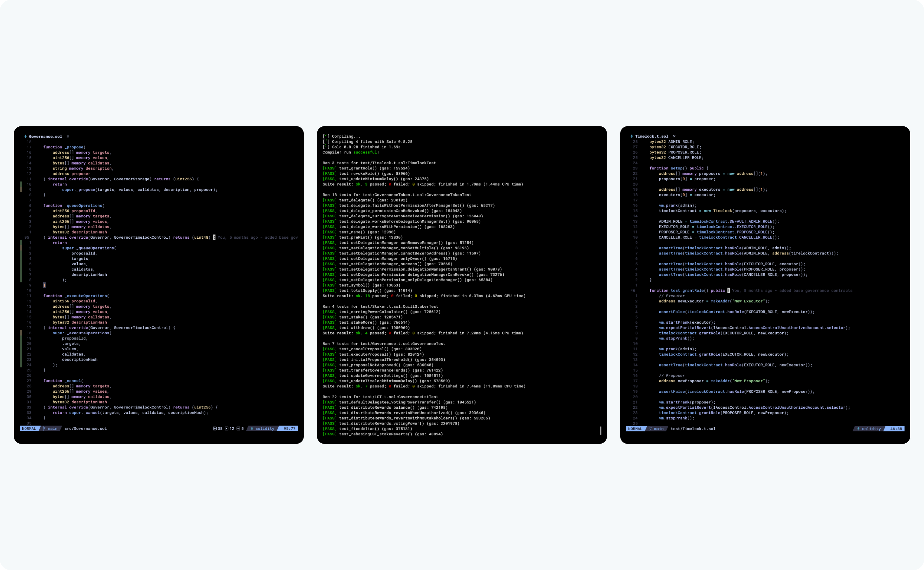Switch to the Governance.sol tab
Viewport: 924px width, 570px height.
[45, 137]
